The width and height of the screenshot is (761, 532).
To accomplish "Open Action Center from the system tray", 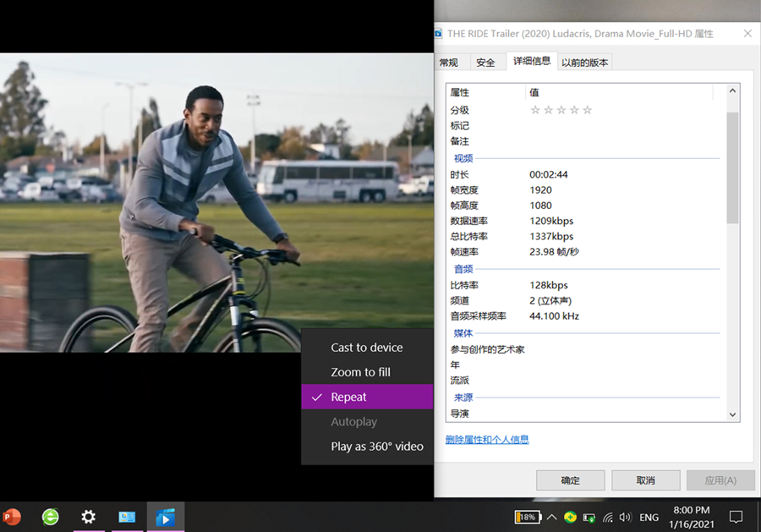I will tap(735, 517).
